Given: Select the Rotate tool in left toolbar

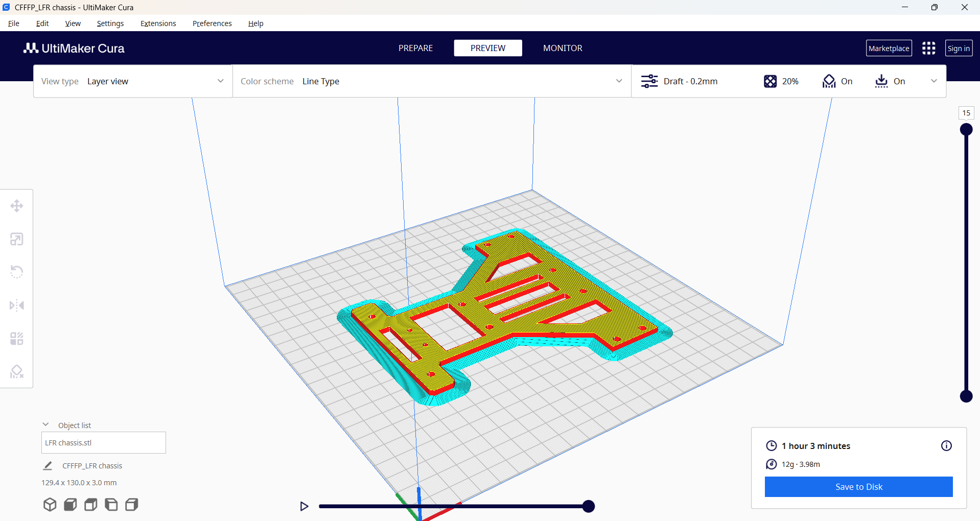Looking at the screenshot, I should (x=17, y=272).
